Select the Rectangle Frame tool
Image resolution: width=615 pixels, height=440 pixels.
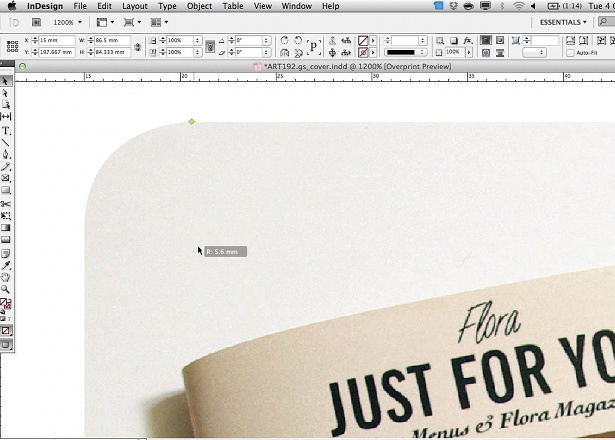(x=5, y=178)
